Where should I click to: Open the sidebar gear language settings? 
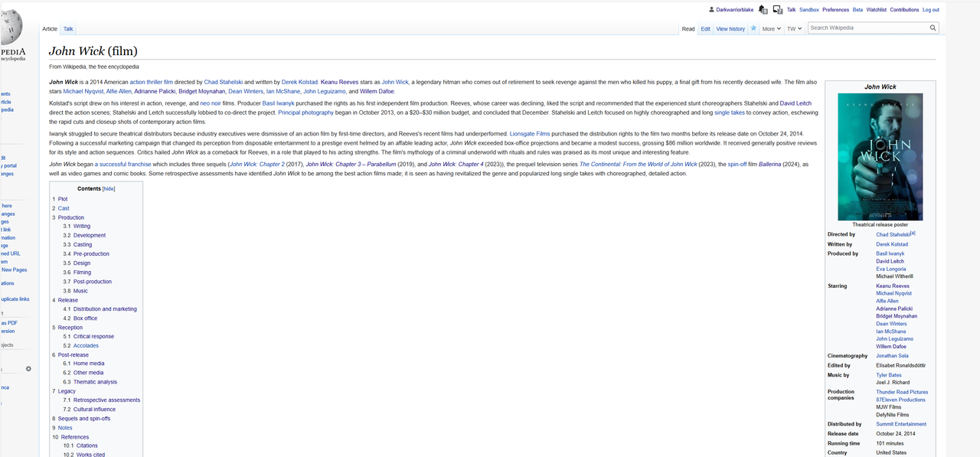point(28,369)
